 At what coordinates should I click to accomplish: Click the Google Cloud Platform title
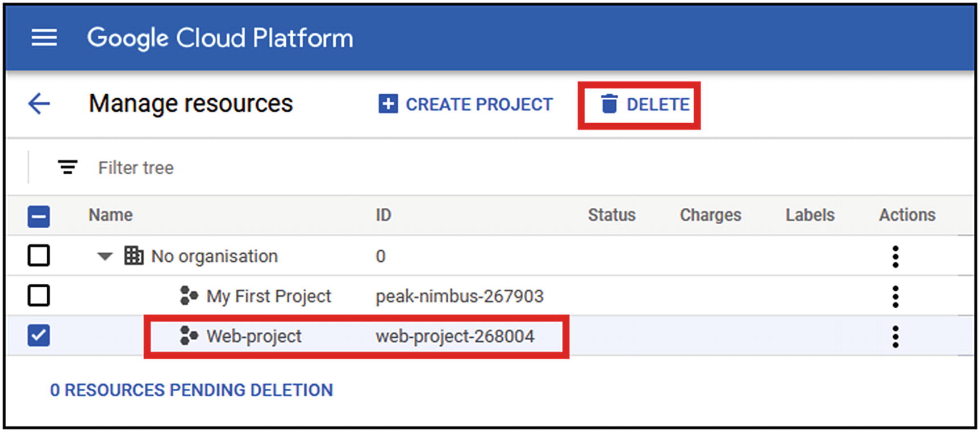click(220, 38)
